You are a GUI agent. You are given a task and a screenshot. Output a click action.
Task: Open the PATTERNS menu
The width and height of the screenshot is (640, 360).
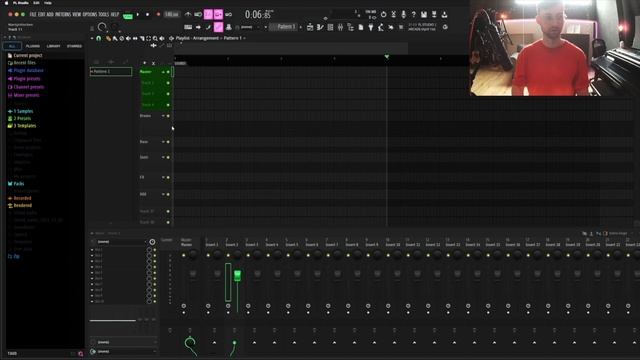(63, 14)
